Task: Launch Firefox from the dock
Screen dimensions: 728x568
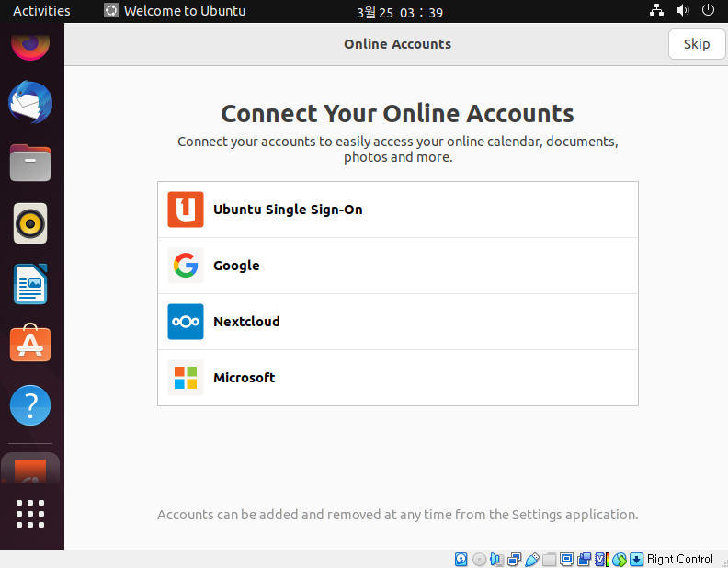Action: coord(30,46)
